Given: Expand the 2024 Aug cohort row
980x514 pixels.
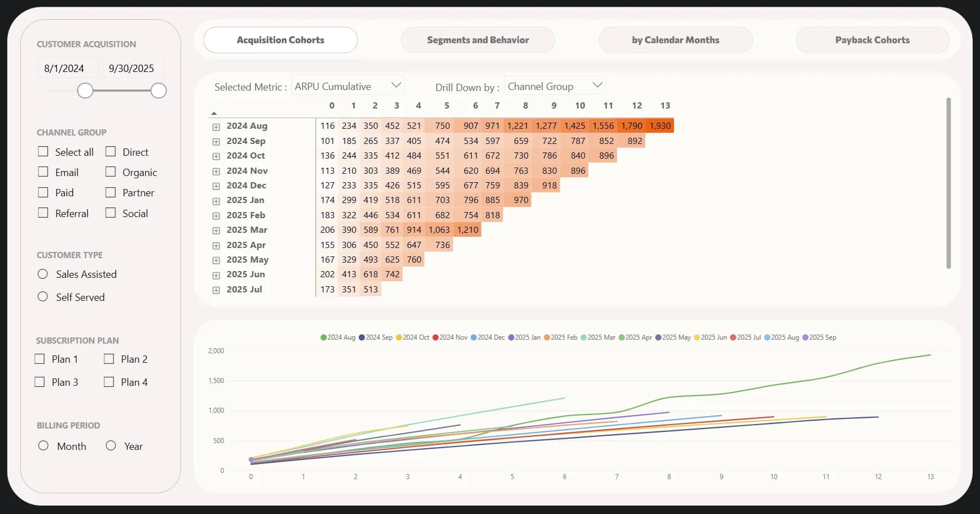Looking at the screenshot, I should pyautogui.click(x=216, y=127).
